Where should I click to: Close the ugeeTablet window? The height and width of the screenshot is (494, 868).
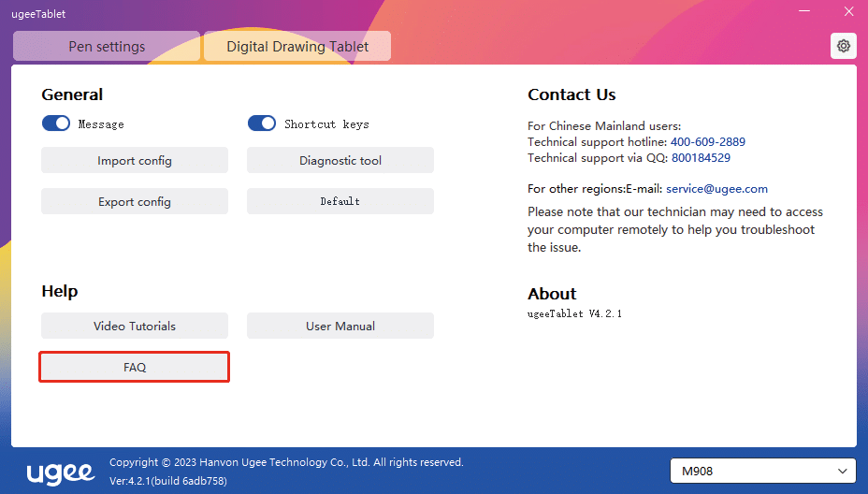tap(848, 11)
